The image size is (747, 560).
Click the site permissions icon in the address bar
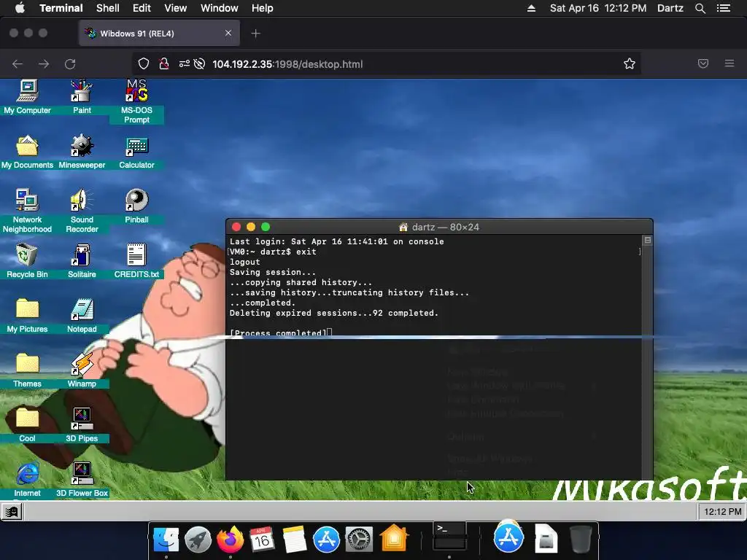click(185, 64)
